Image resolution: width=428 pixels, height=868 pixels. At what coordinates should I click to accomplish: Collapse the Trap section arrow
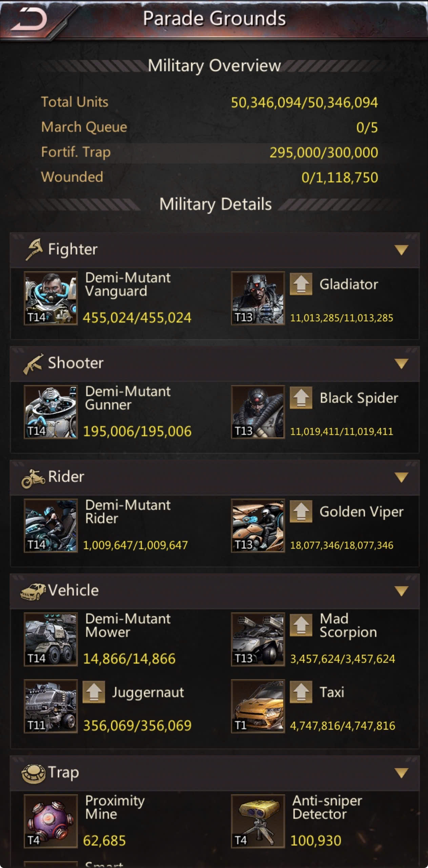tap(402, 773)
